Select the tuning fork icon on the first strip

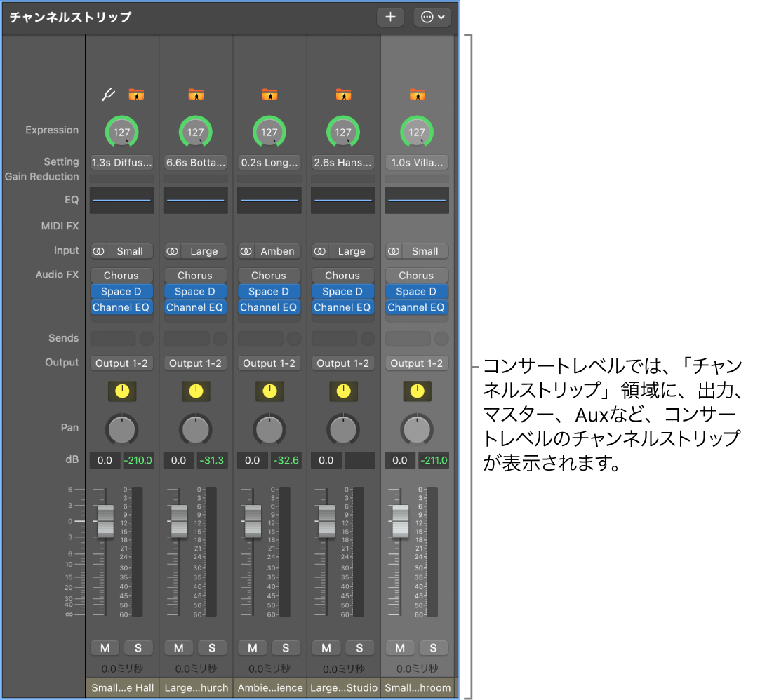coord(107,93)
